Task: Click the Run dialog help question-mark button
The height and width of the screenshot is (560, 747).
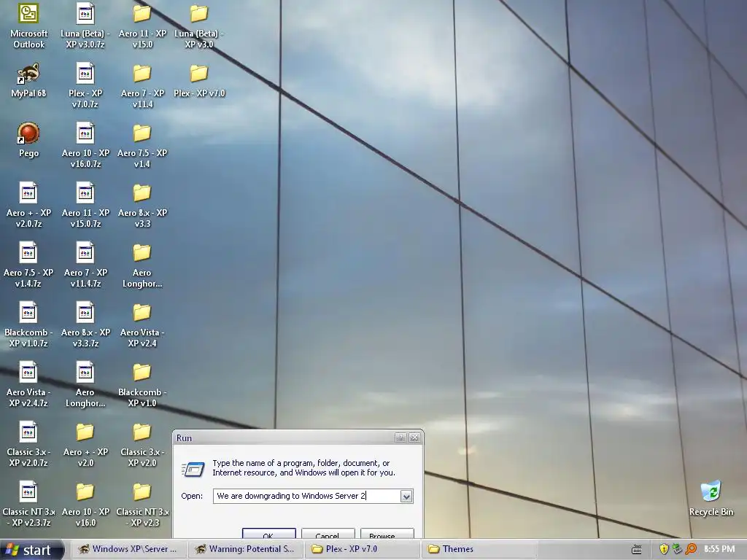Action: 400,437
